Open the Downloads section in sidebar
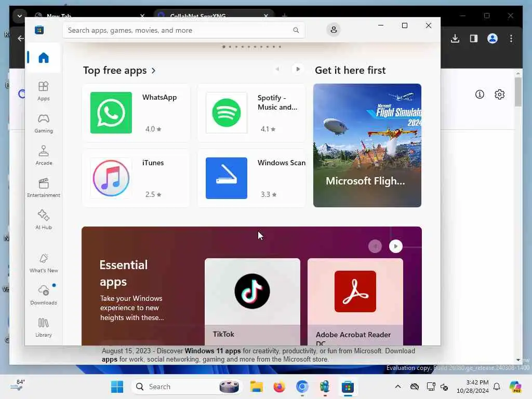 pos(44,296)
